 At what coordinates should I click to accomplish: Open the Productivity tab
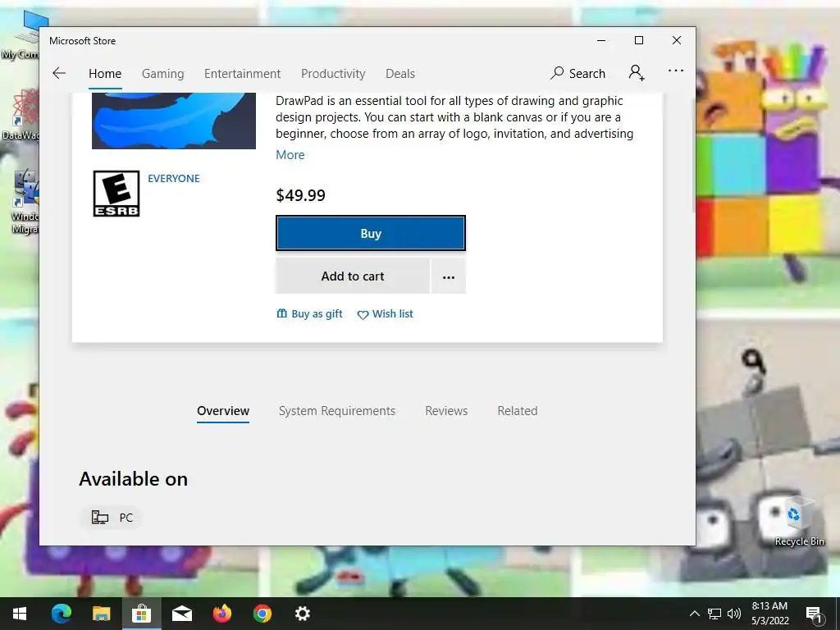[333, 73]
